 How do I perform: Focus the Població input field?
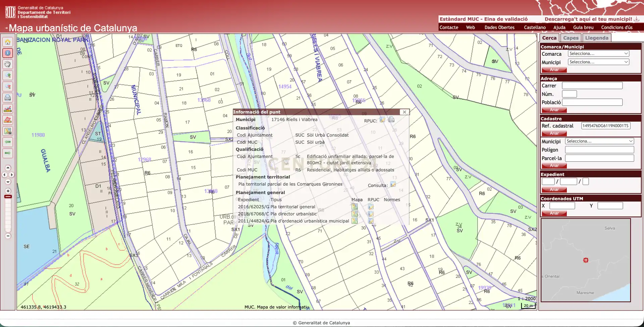click(592, 102)
